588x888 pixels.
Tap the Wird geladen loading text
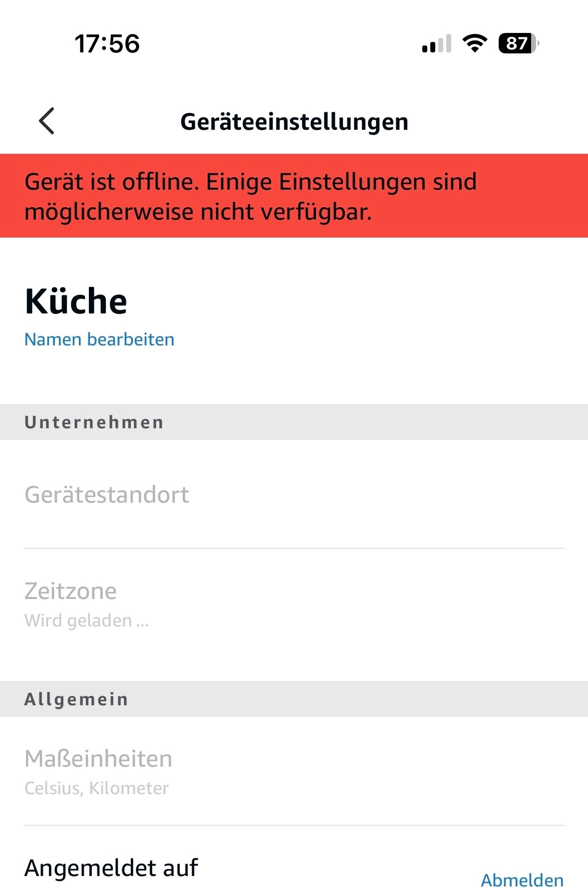point(87,620)
